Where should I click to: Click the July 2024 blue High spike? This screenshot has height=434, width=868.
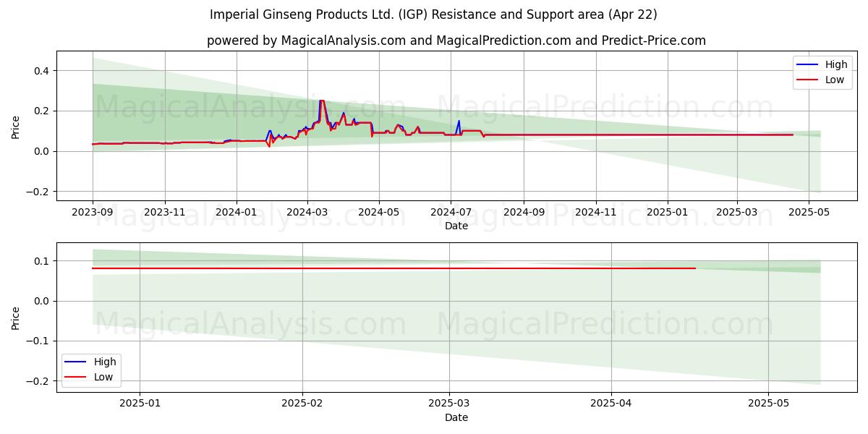pos(459,122)
